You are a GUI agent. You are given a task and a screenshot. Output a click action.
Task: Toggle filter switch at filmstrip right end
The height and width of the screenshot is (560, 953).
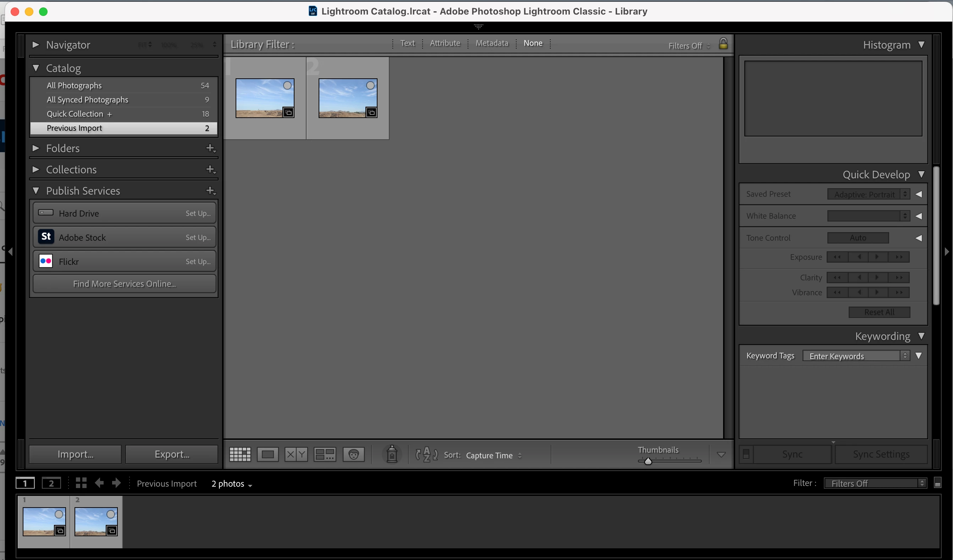tap(937, 483)
